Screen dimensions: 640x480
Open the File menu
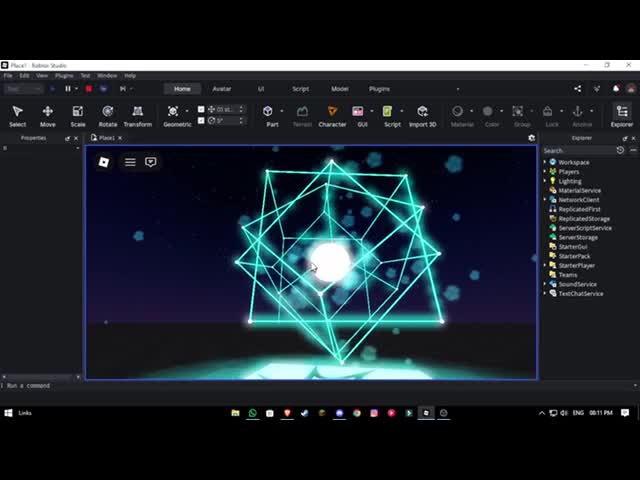tap(8, 76)
